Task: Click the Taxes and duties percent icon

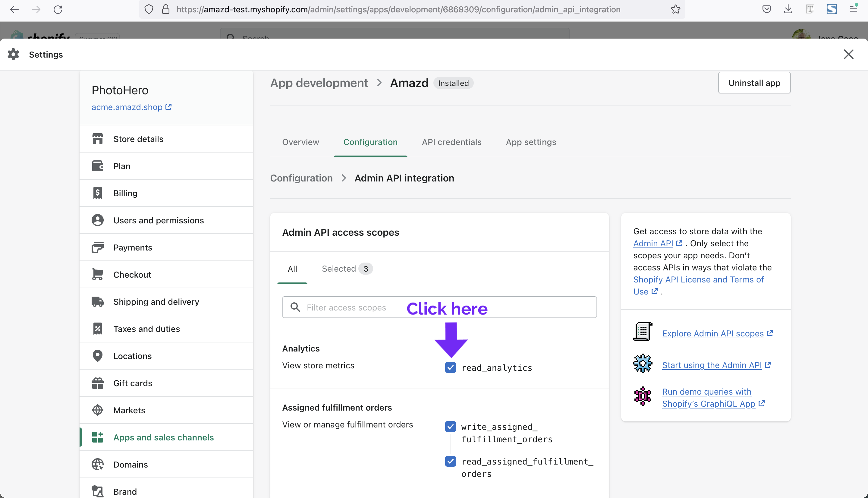Action: point(97,329)
